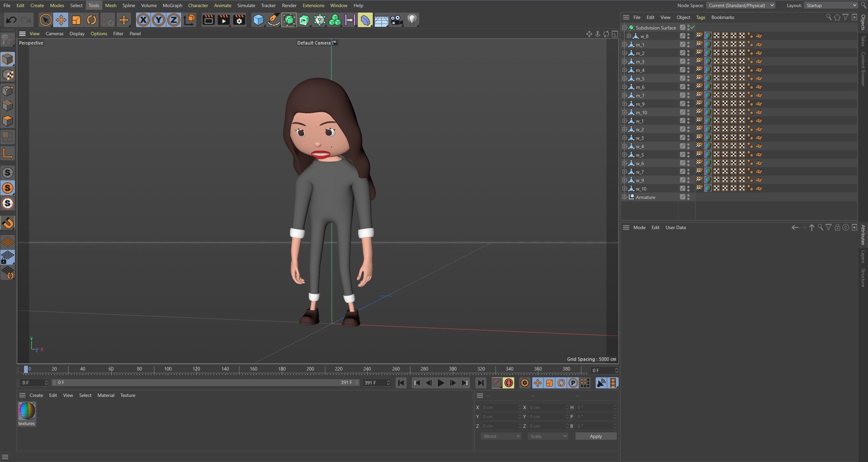Open the Cameras viewport menu

54,34
